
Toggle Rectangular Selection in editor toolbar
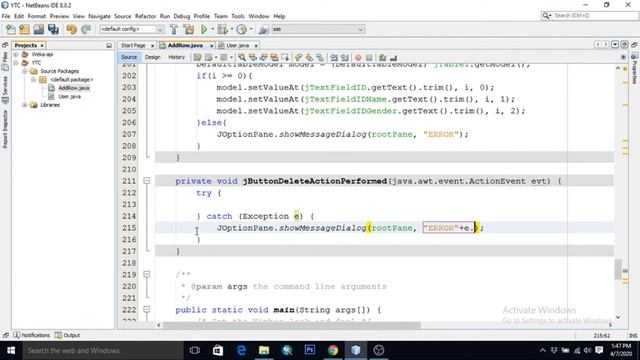(284, 58)
